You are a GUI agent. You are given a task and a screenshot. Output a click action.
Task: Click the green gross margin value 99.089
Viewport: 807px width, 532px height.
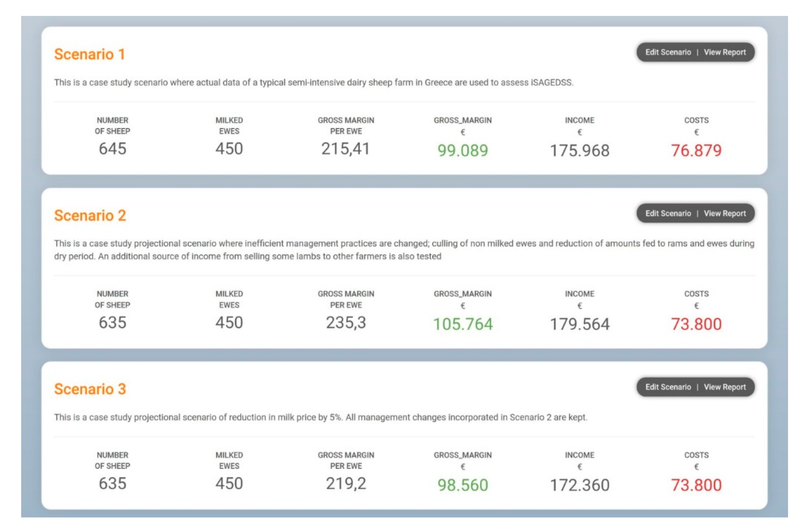(462, 150)
